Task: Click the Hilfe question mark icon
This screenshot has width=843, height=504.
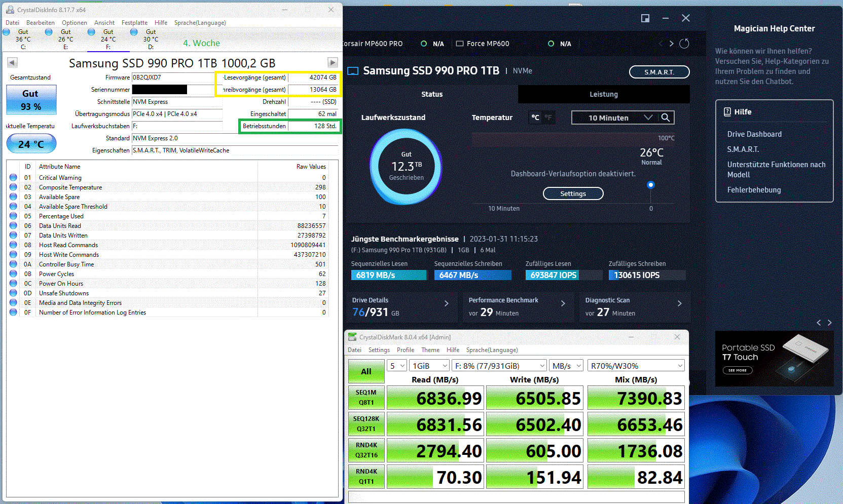Action: 727,112
